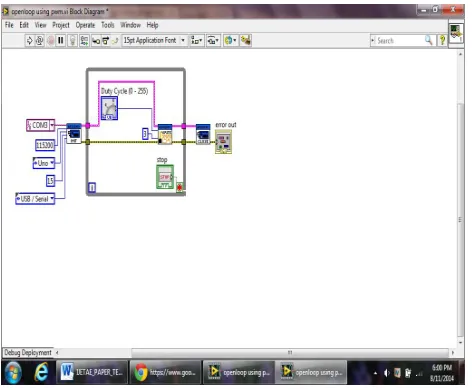Click the scroll down arrow
Screen dimensions: 472x390
coord(460,342)
